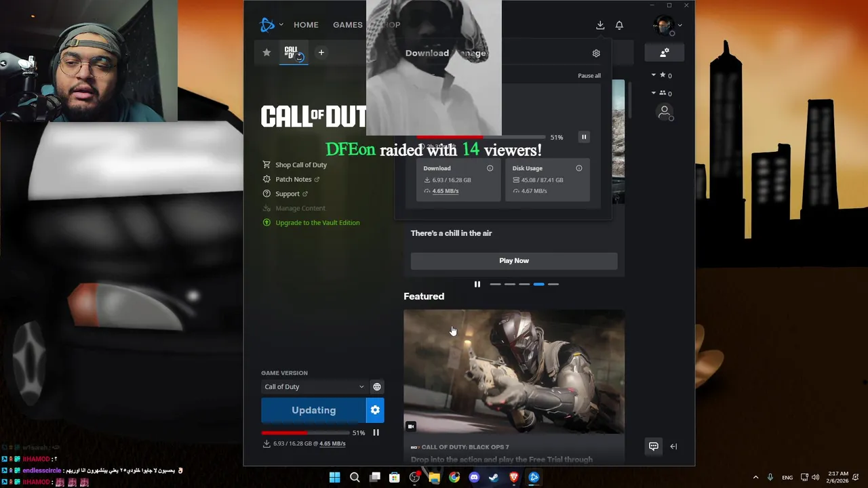
Task: Click Pause all downloads
Action: tap(589, 76)
